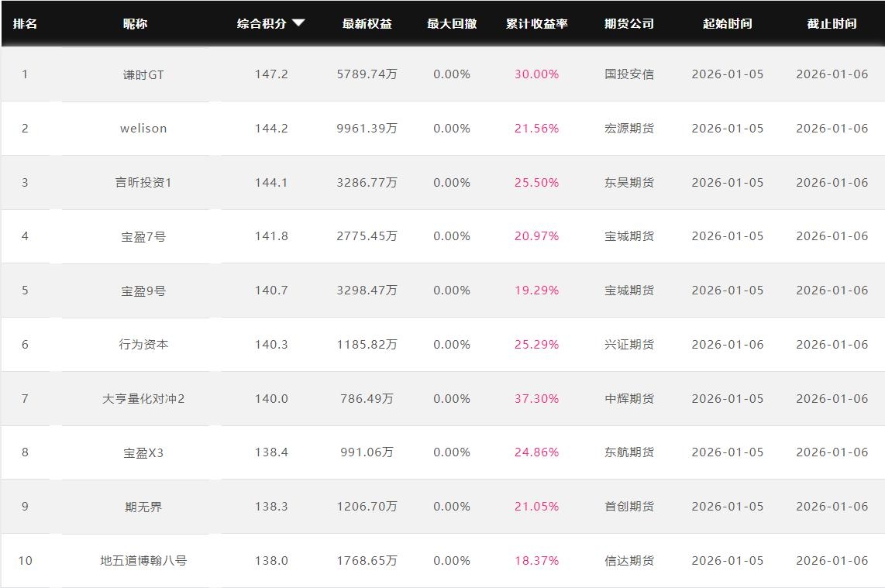
Task: Click the 排名 column header
Action: click(x=25, y=23)
